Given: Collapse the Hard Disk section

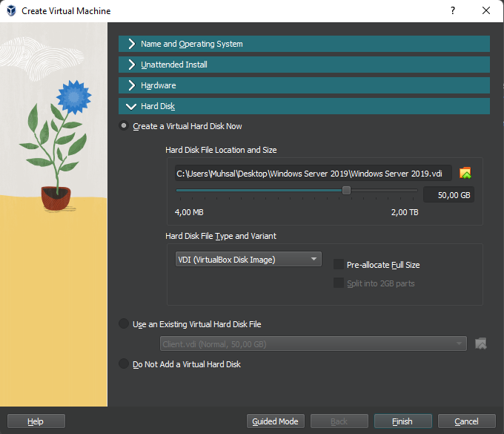Looking at the screenshot, I should (304, 106).
